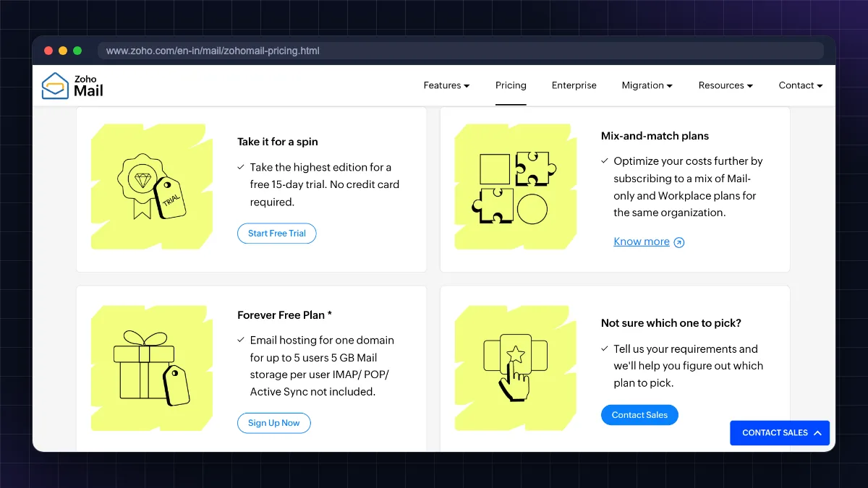Expand the floating CONTACT SALES widget
This screenshot has width=868, height=488.
click(x=780, y=433)
